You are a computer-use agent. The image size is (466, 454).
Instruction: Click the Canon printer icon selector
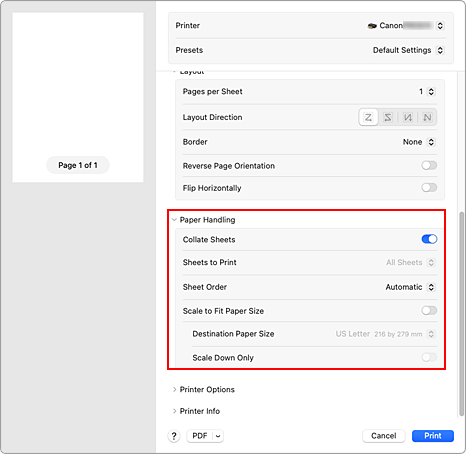pos(406,26)
